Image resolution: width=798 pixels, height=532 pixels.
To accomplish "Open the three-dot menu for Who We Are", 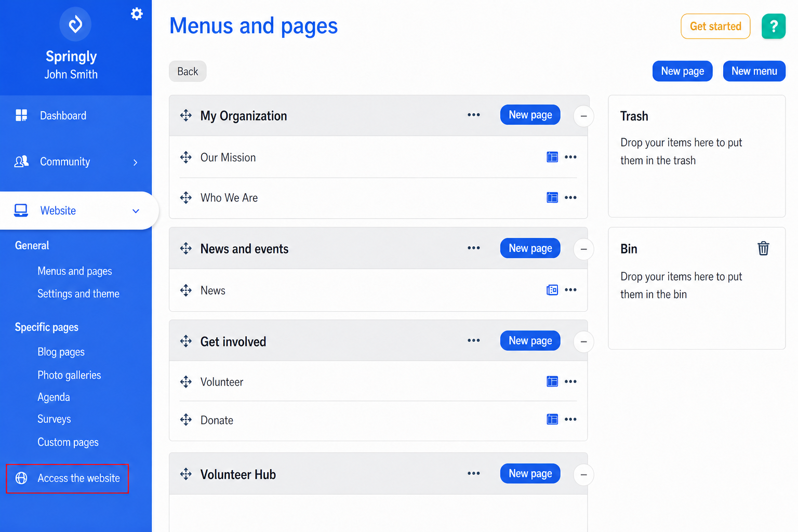I will click(570, 197).
